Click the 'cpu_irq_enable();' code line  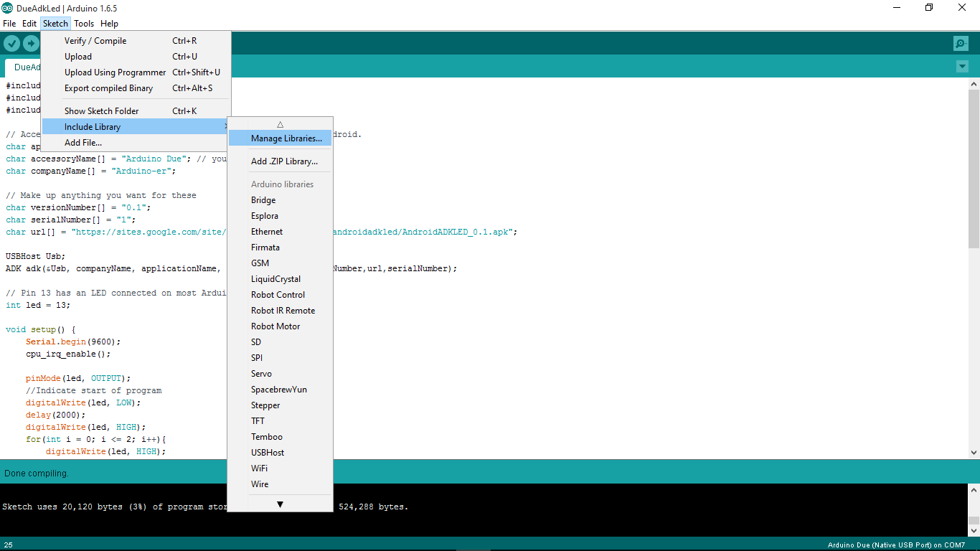[x=68, y=354]
